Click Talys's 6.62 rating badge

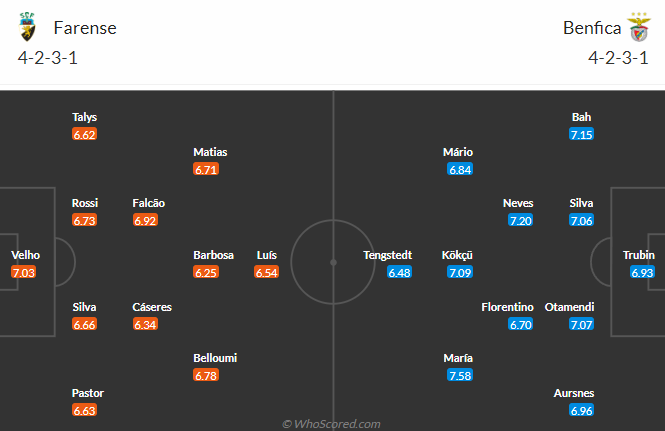click(84, 134)
